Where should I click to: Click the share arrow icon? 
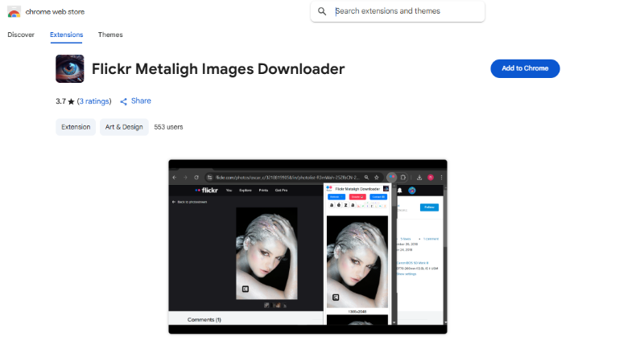coord(124,102)
